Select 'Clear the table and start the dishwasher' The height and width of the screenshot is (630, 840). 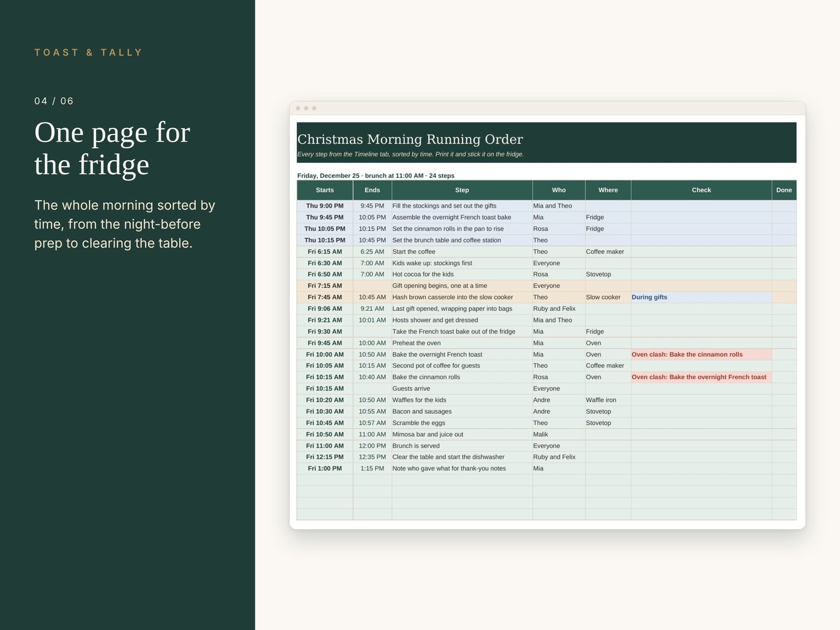click(462, 457)
